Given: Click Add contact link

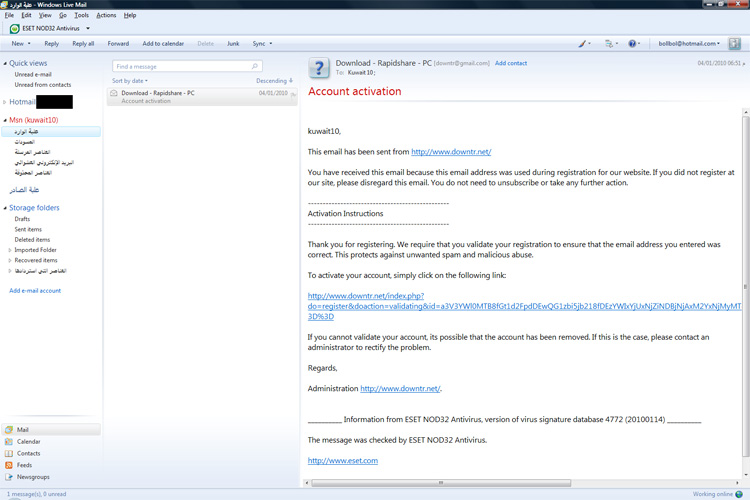Looking at the screenshot, I should pyautogui.click(x=511, y=63).
